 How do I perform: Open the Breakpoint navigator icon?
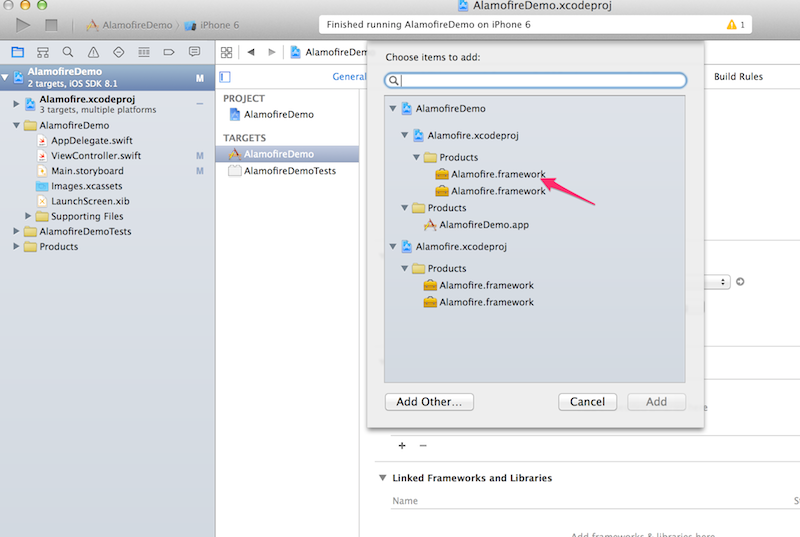coord(169,52)
